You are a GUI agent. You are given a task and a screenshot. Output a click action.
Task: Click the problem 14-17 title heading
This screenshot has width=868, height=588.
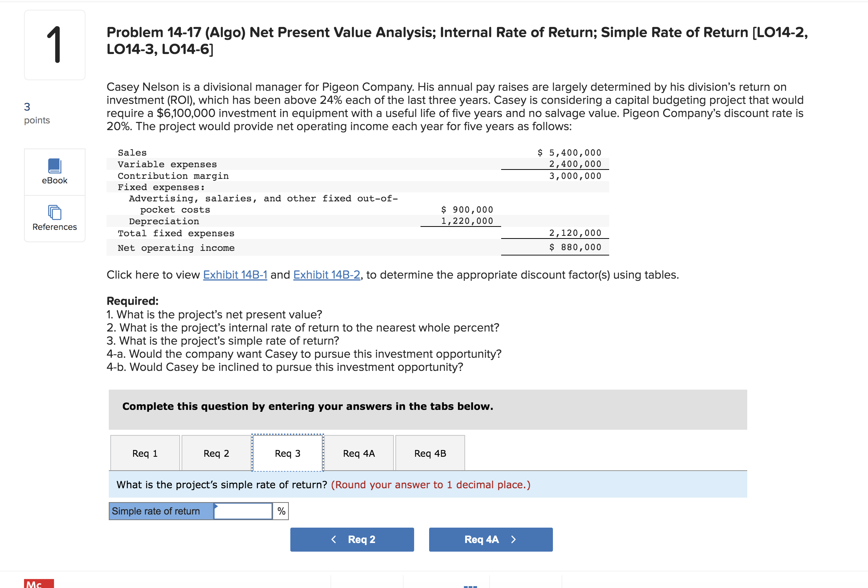(457, 40)
